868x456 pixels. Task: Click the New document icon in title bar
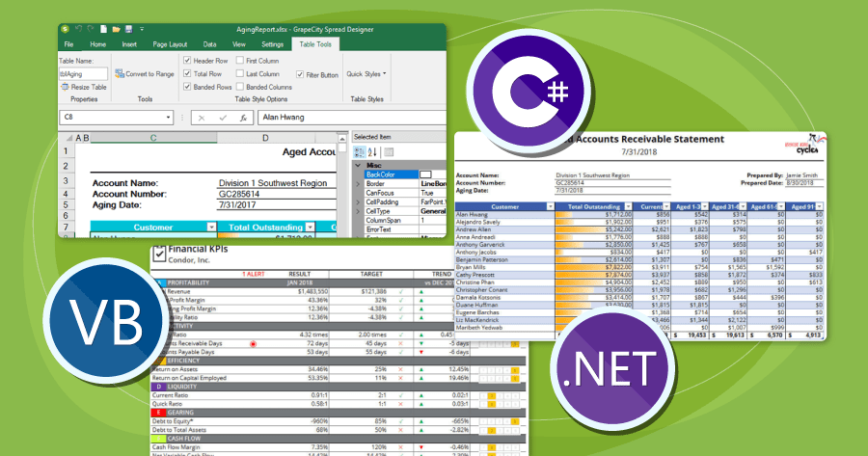(103, 29)
